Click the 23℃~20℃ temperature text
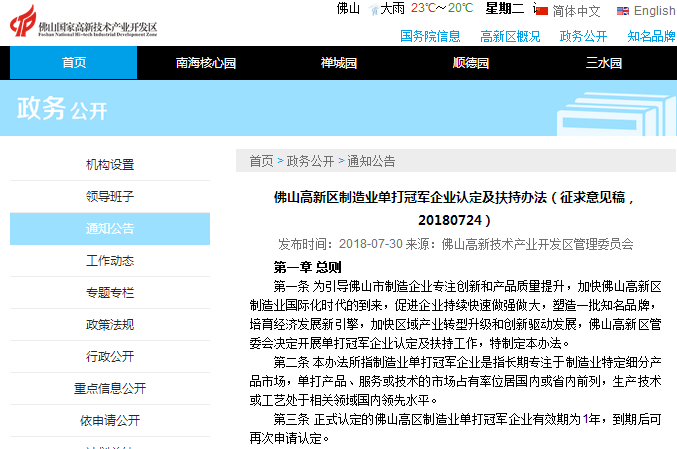Viewport: 677px width, 449px height. click(x=442, y=8)
